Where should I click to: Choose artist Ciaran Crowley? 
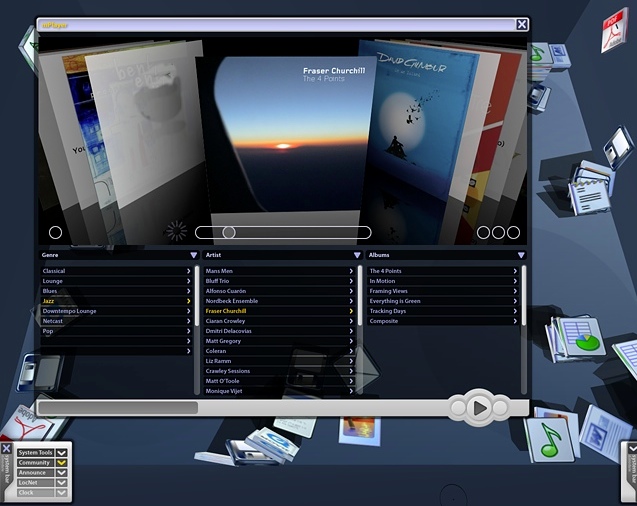tap(279, 321)
